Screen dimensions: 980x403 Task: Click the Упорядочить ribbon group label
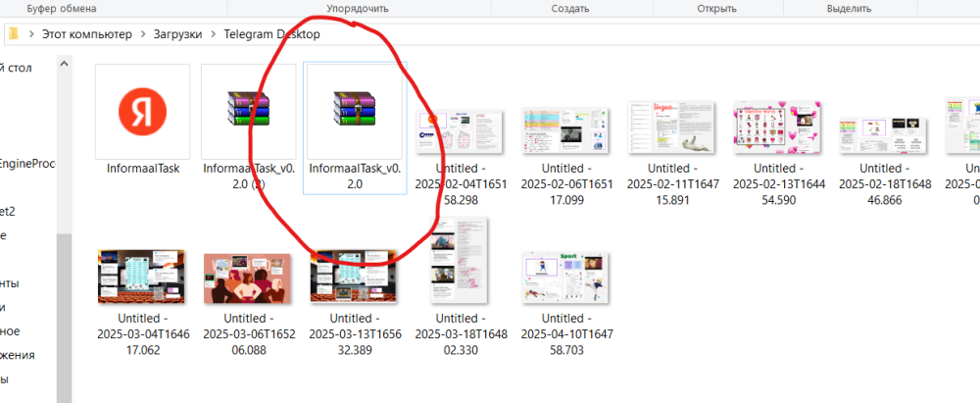tap(358, 9)
